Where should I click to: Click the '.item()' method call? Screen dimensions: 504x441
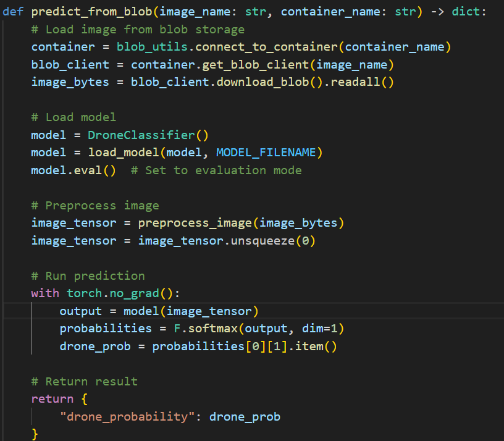click(x=313, y=346)
